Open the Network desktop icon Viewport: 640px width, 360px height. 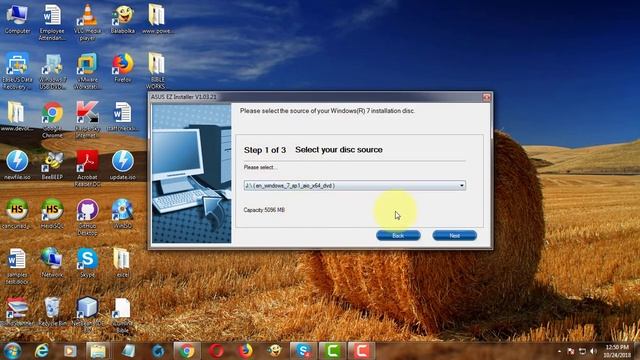point(52,262)
